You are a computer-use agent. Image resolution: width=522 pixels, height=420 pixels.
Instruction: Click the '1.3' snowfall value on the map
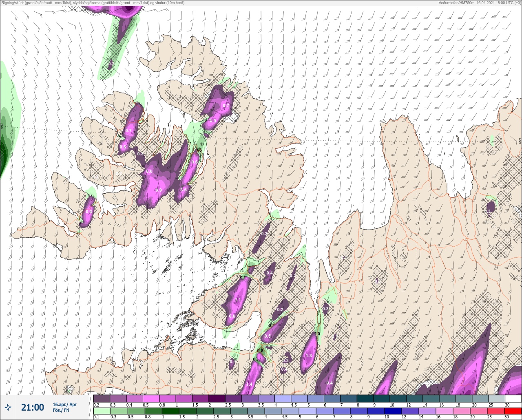click(309, 356)
